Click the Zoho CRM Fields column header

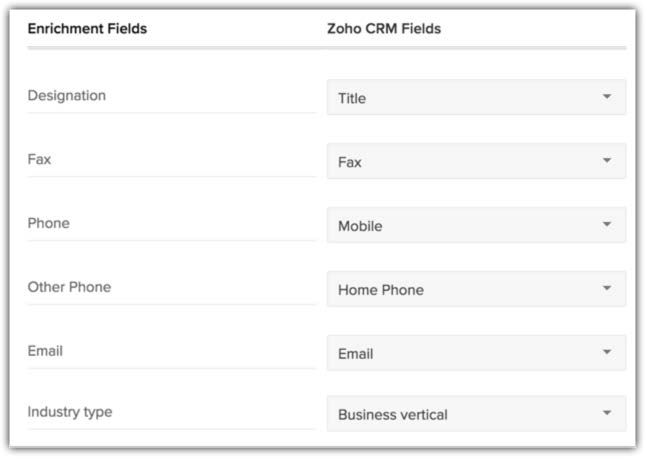click(384, 29)
